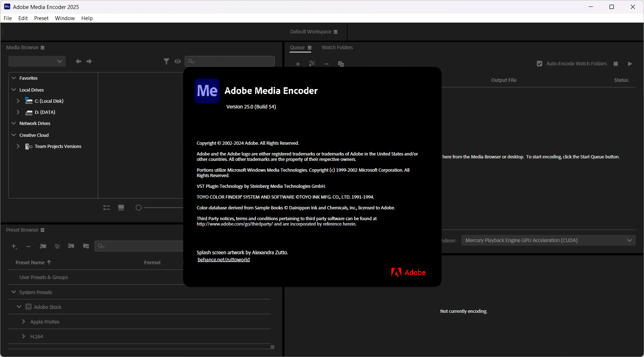Select the User Presets & Groups row
Image resolution: width=644 pixels, height=357 pixels.
[140, 277]
